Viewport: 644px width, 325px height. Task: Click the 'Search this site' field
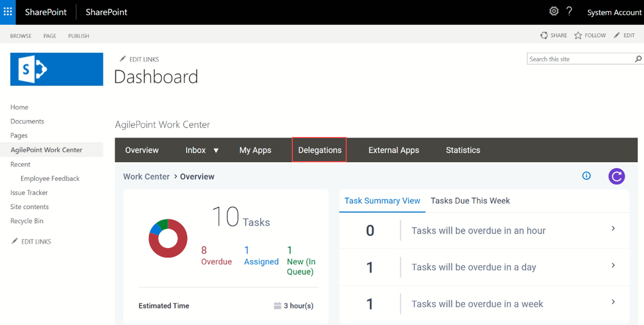pyautogui.click(x=581, y=59)
